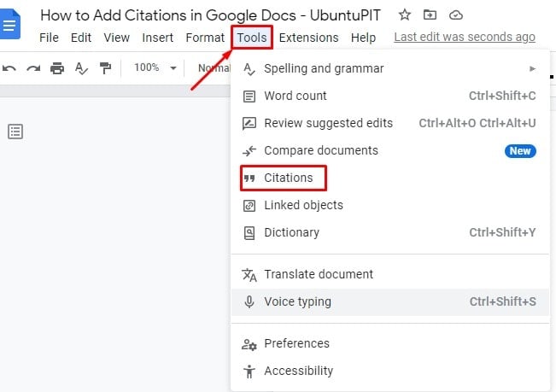The width and height of the screenshot is (556, 392).
Task: Select Compare documents
Action: pos(390,150)
